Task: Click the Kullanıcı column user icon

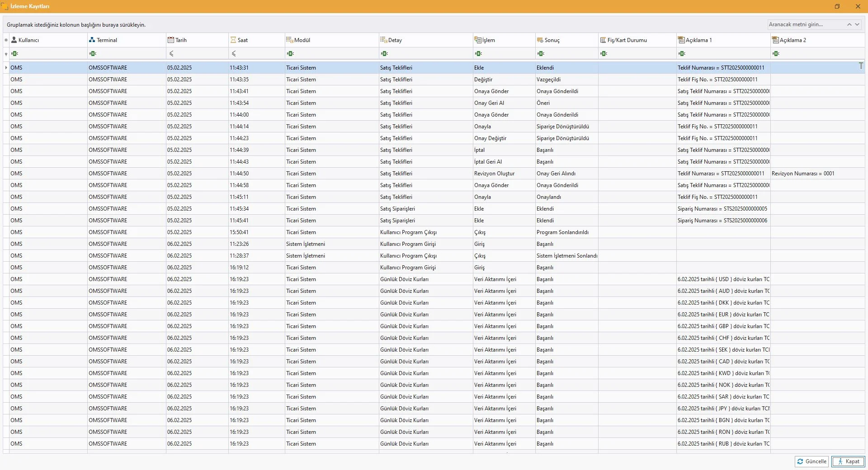Action: [x=14, y=40]
